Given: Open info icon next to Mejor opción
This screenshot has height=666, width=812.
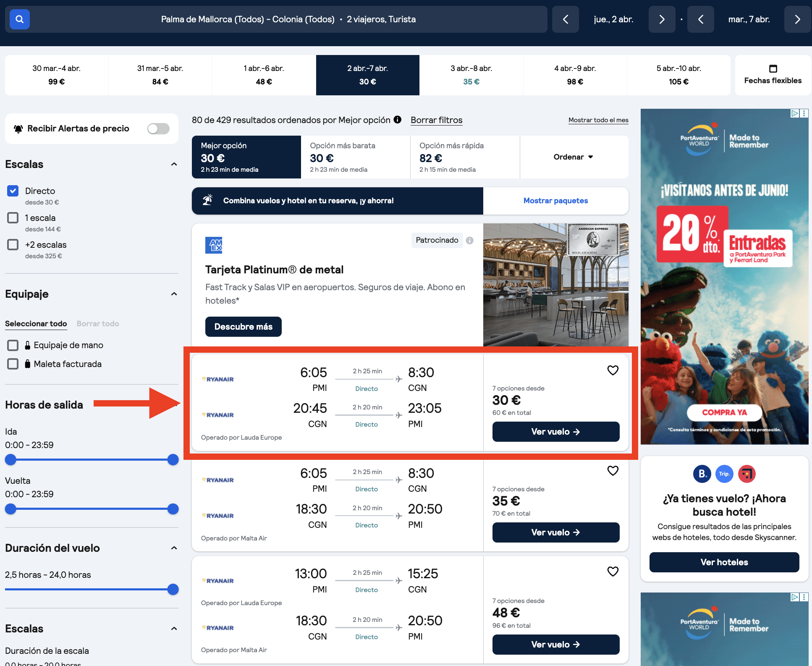Looking at the screenshot, I should 397,120.
